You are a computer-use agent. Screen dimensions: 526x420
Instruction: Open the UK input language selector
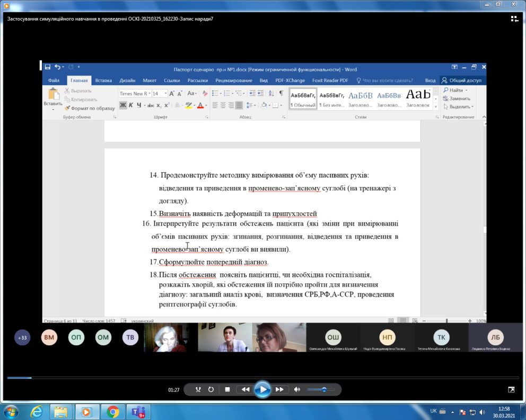click(433, 412)
